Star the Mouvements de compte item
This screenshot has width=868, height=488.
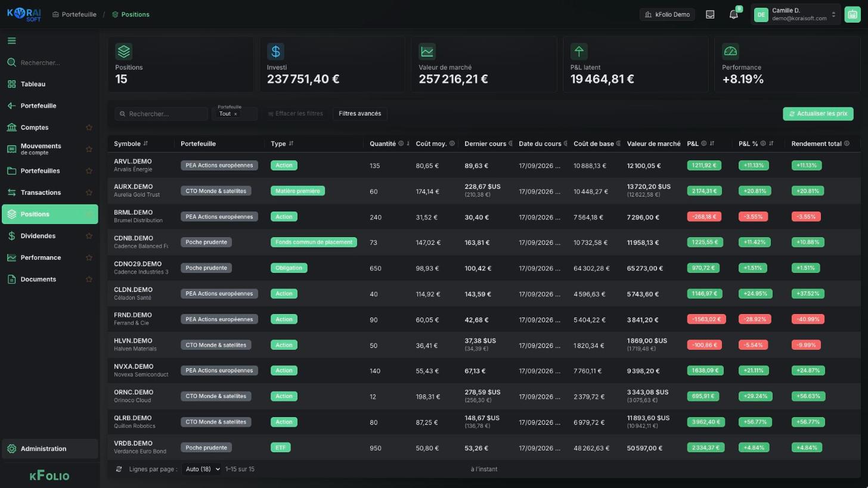click(89, 149)
